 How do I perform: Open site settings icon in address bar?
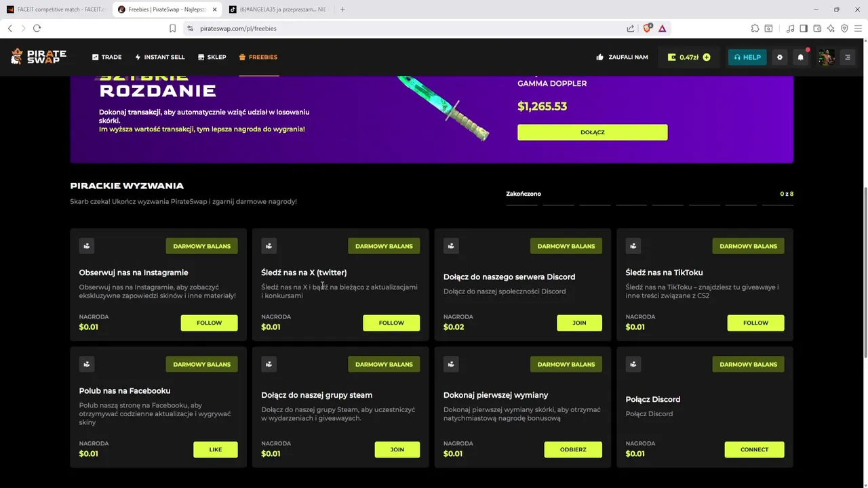tap(190, 28)
